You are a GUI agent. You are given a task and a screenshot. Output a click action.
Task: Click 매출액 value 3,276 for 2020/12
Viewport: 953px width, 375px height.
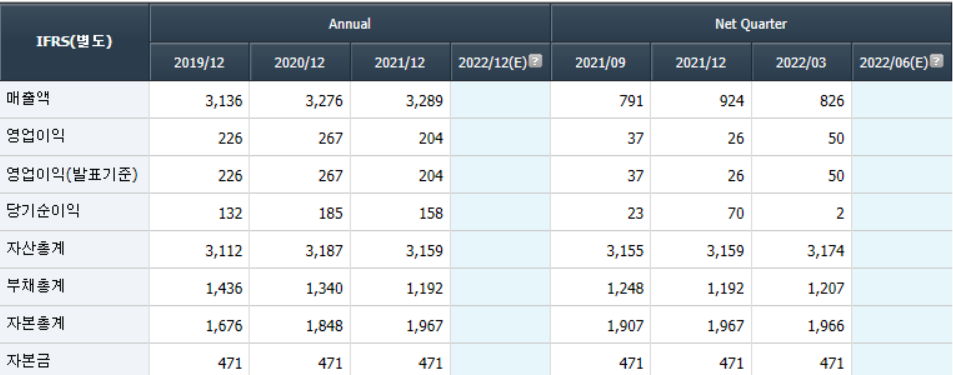point(324,101)
